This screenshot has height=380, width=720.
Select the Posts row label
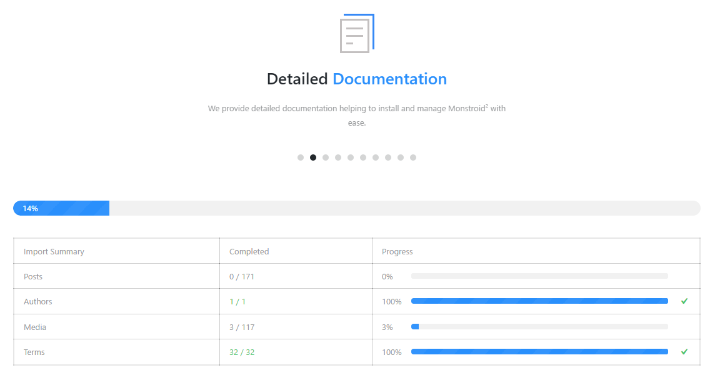(33, 276)
